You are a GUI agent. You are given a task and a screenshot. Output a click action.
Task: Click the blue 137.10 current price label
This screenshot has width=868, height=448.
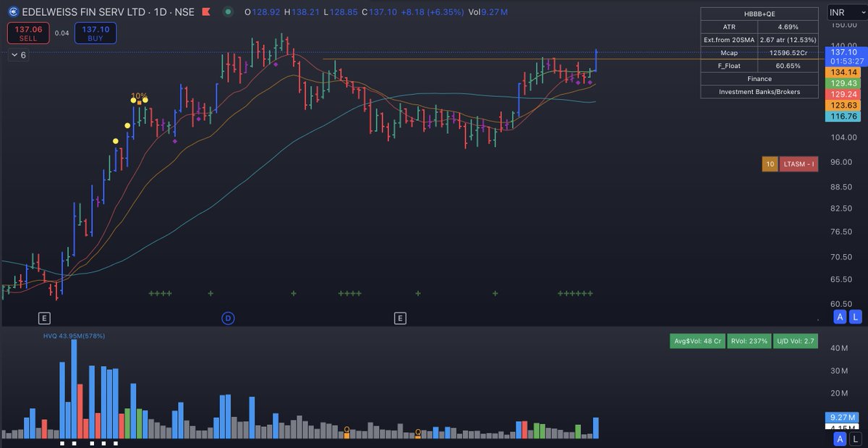[844, 52]
